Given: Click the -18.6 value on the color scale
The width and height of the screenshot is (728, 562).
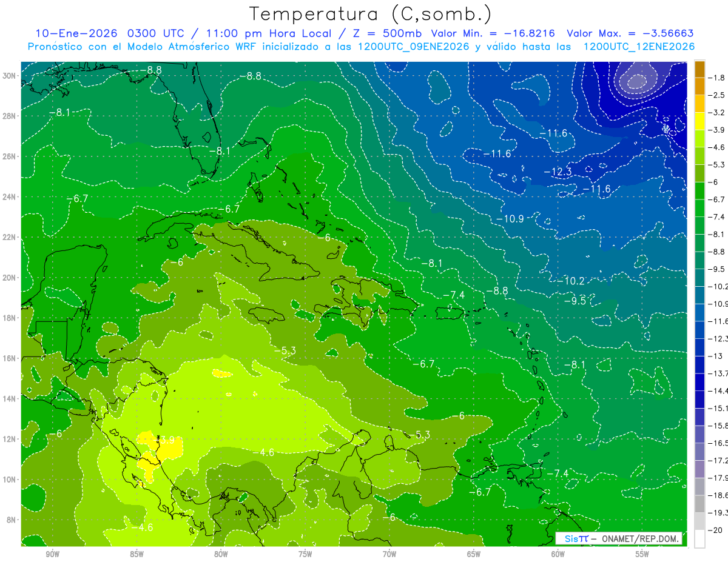Looking at the screenshot, I should (x=718, y=495).
